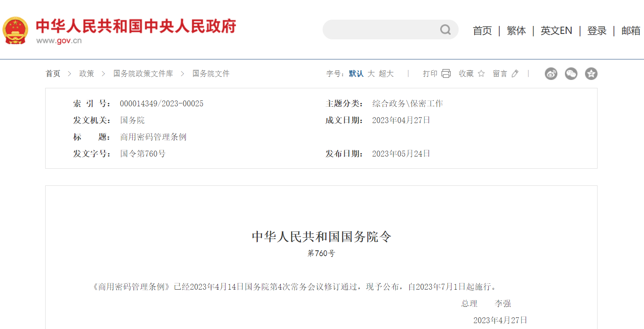The image size is (644, 329).
Task: Click the printer icon
Action: coord(446,74)
